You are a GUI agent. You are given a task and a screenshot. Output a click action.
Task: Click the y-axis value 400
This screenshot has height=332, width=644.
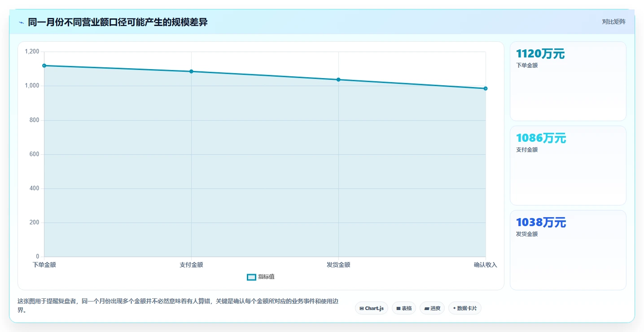click(35, 188)
